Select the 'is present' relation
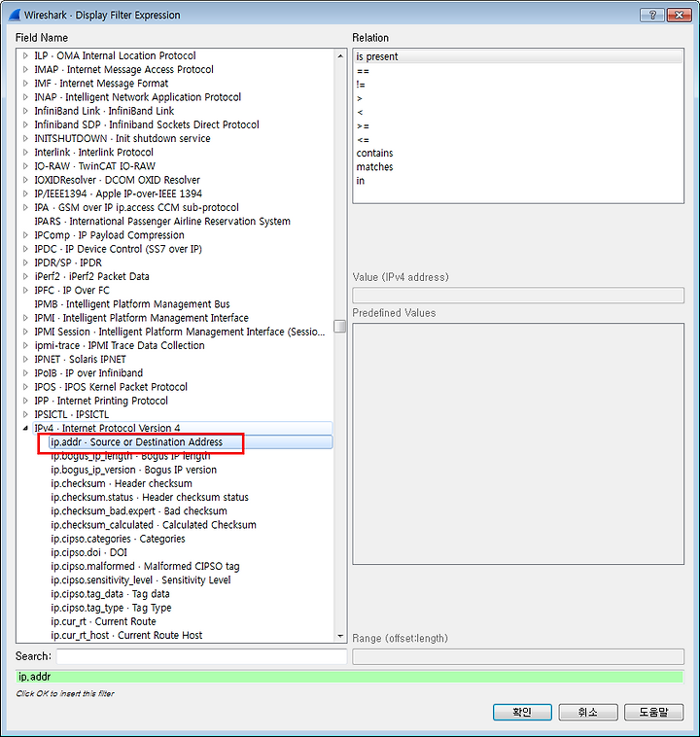This screenshot has width=700, height=737. tap(517, 56)
